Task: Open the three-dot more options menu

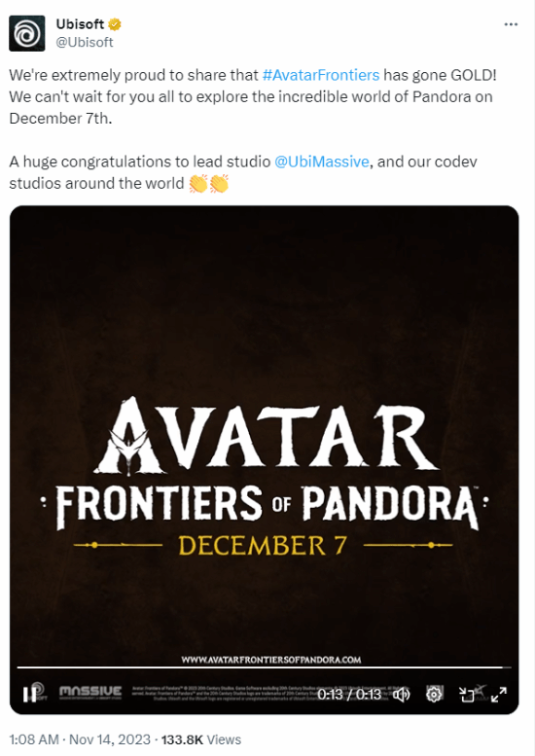Action: click(x=511, y=24)
